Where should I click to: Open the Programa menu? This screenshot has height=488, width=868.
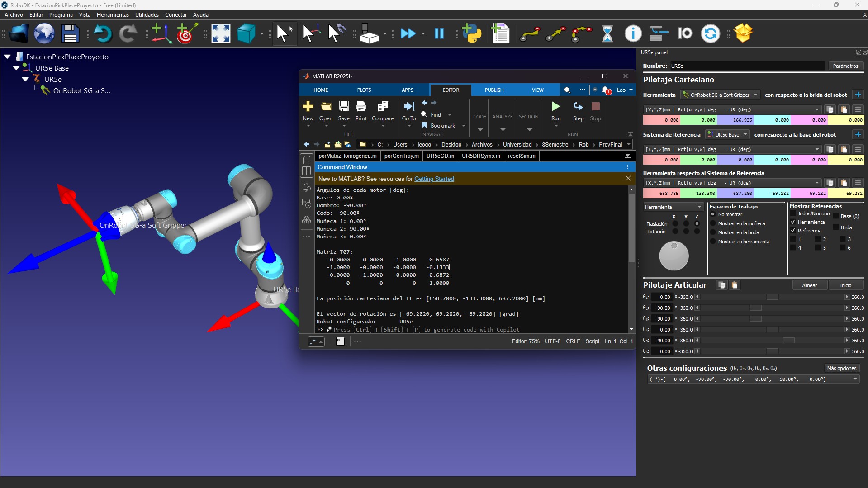pos(61,15)
